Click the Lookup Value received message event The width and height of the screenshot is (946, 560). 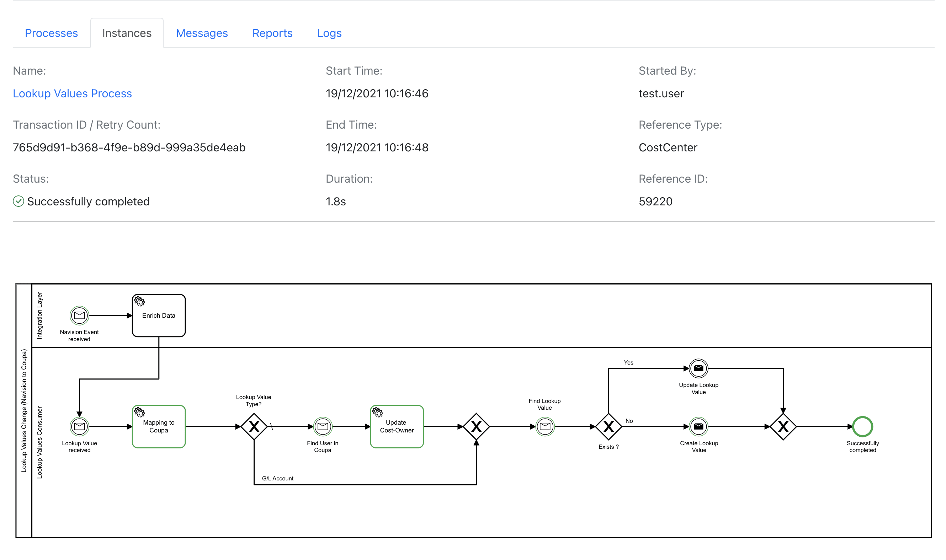[79, 426]
